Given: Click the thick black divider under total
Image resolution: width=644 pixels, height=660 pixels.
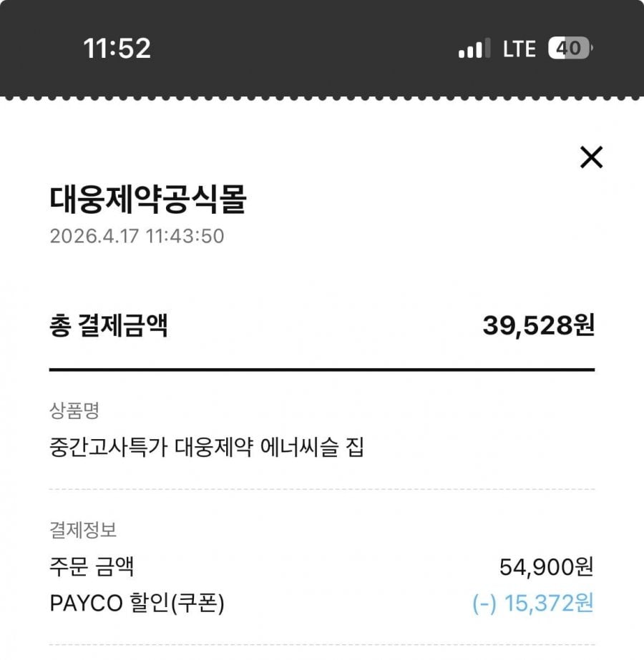Looking at the screenshot, I should (322, 370).
